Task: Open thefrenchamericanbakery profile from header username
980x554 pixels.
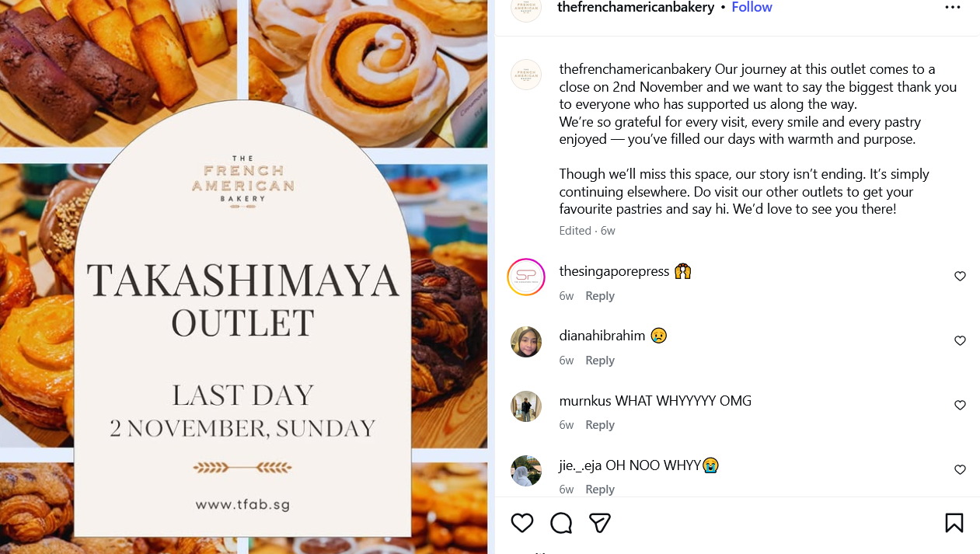Action: tap(636, 8)
